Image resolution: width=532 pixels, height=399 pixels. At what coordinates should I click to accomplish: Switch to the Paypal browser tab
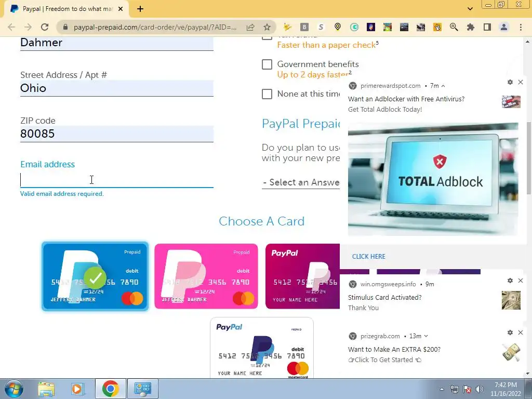pos(67,9)
